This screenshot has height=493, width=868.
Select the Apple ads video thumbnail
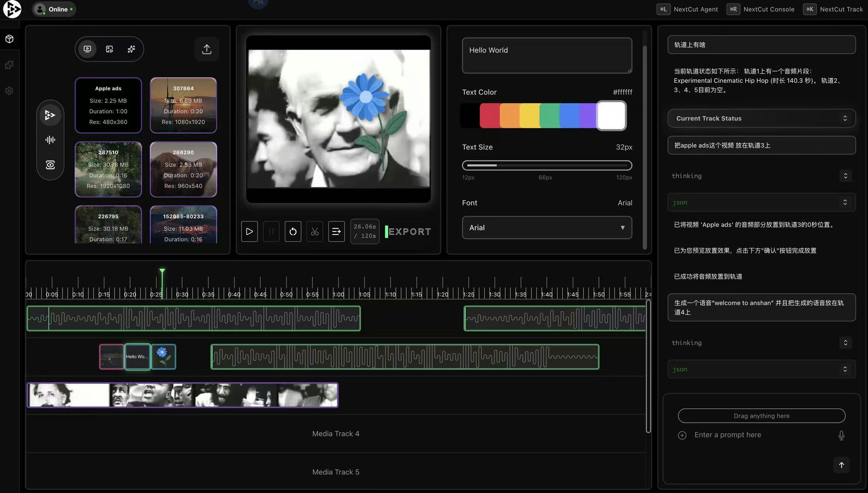[x=108, y=105]
